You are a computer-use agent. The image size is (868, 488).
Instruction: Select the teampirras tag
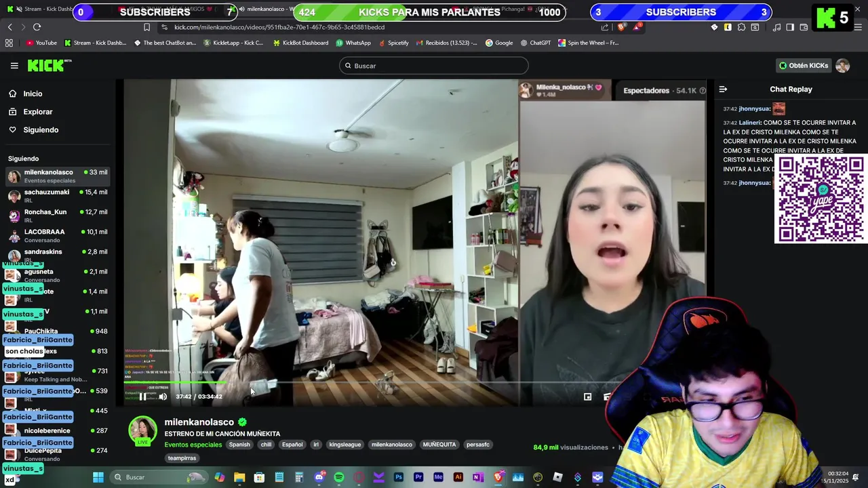(182, 458)
